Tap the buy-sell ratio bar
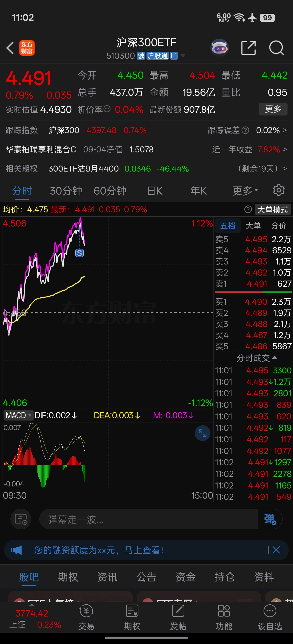The image size is (293, 644). [253, 292]
